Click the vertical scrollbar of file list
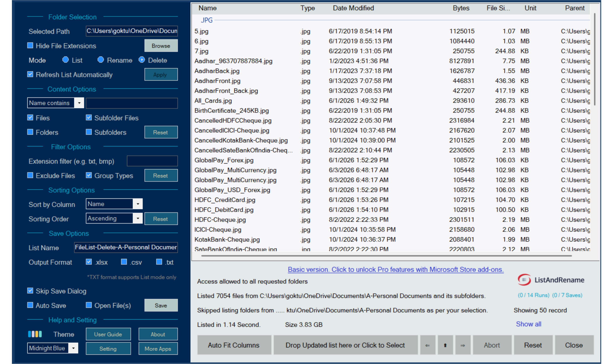This screenshot has height=364, width=613. click(595, 59)
